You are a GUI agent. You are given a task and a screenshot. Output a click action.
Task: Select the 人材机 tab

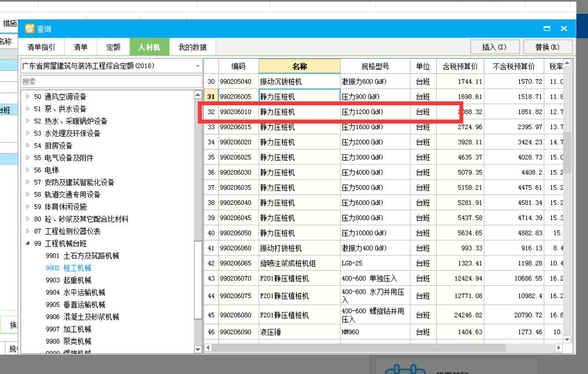pyautogui.click(x=149, y=47)
